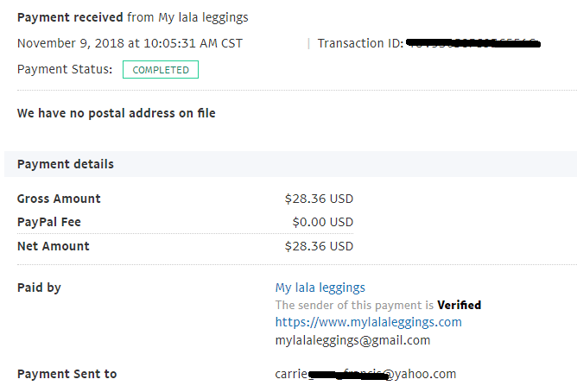Click the redacted Transaction ID value

(x=473, y=43)
